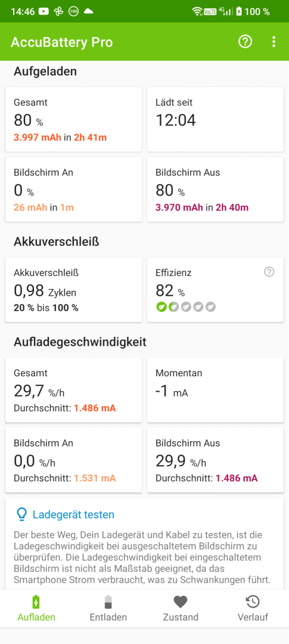This screenshot has width=289, height=644.
Task: Tap the YouTube notification icon in status bar
Action: pos(44,11)
